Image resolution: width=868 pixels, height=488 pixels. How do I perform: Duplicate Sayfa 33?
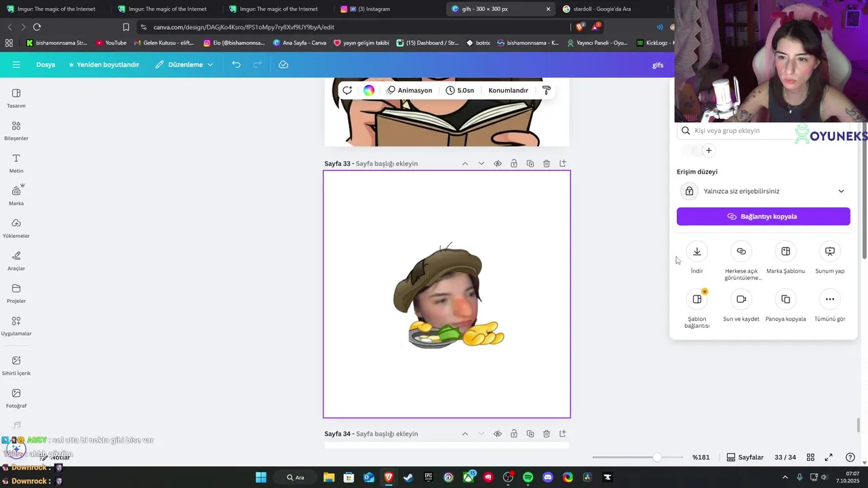click(530, 163)
